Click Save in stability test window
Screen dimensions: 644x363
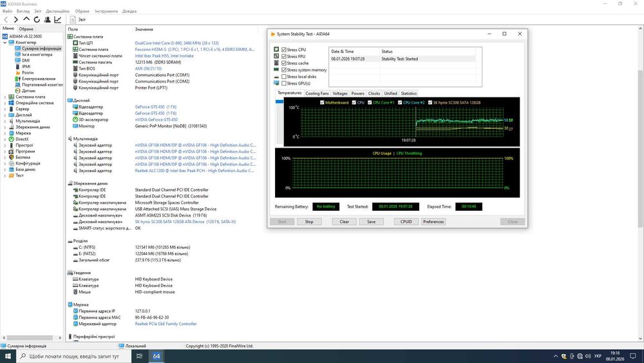[x=371, y=222]
